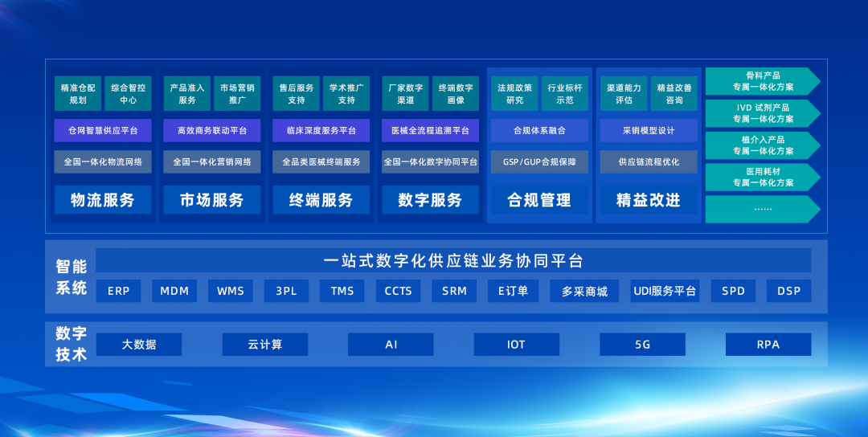Image resolution: width=868 pixels, height=437 pixels.
Task: Click the 一站式数字化供应链业务协同平台 banner
Action: click(453, 261)
